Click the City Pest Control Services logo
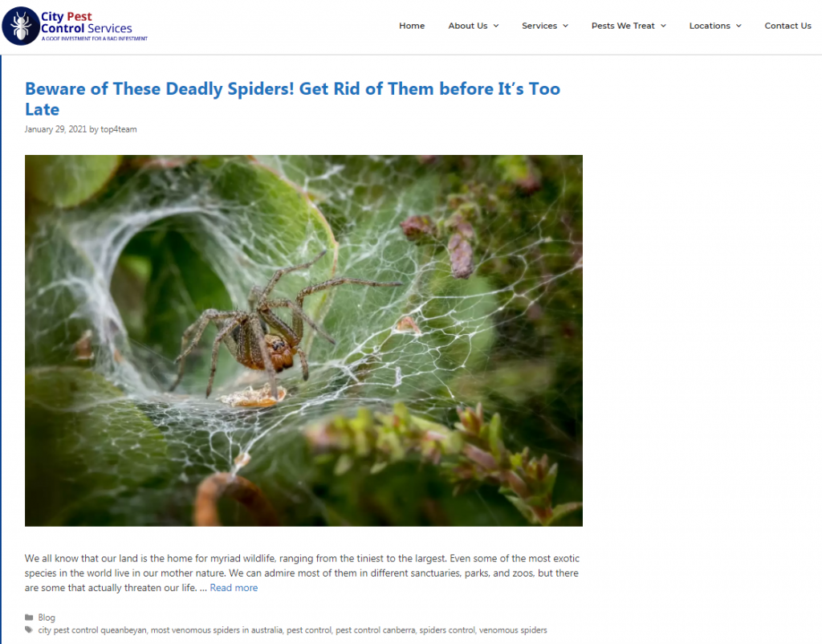This screenshot has width=822, height=644. point(75,26)
